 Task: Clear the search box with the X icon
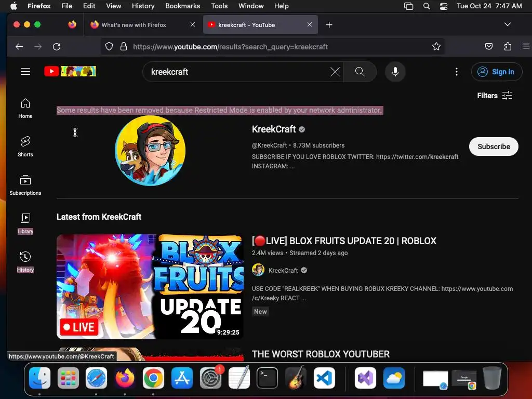tap(335, 72)
